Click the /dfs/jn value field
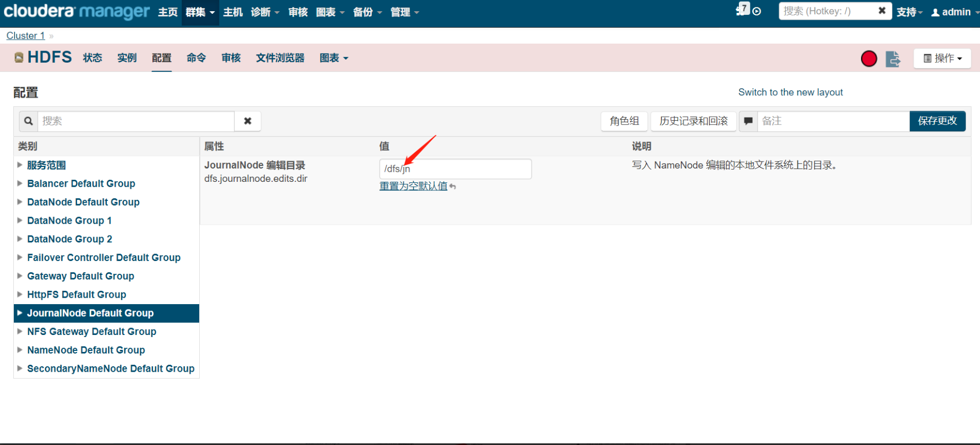 (455, 169)
